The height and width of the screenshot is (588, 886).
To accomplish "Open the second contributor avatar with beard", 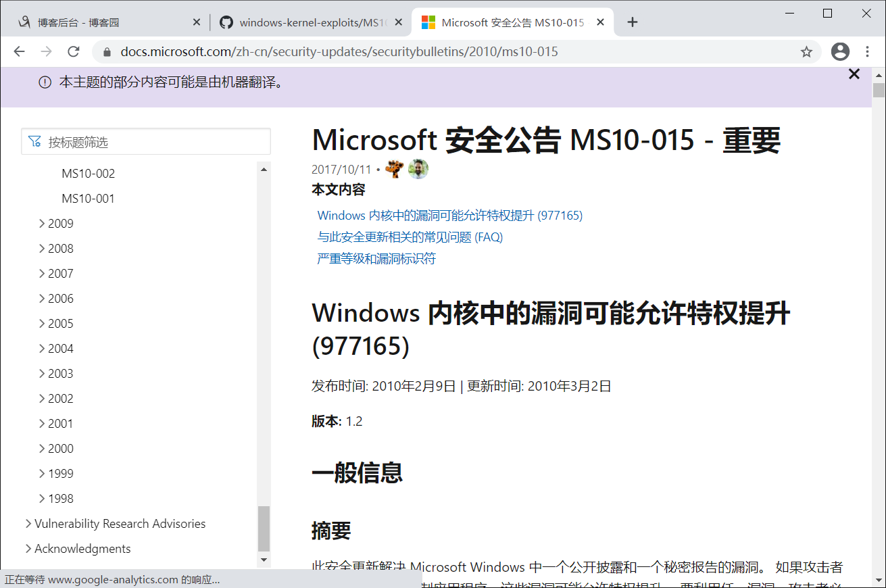I will [418, 169].
